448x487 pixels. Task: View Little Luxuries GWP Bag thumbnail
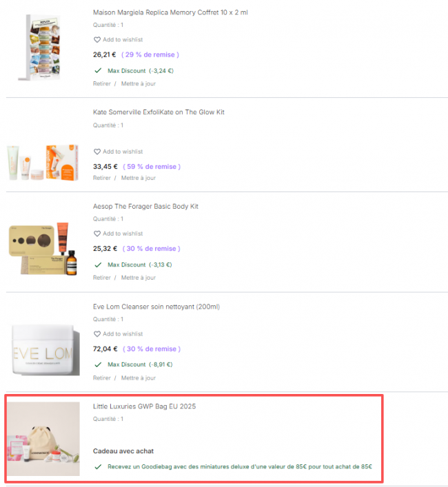(43, 439)
